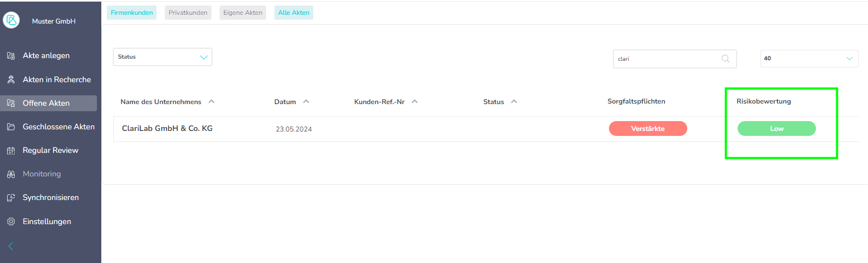Switch to the Eigene Akten tab
Viewport: 868px width, 263px height.
(243, 13)
